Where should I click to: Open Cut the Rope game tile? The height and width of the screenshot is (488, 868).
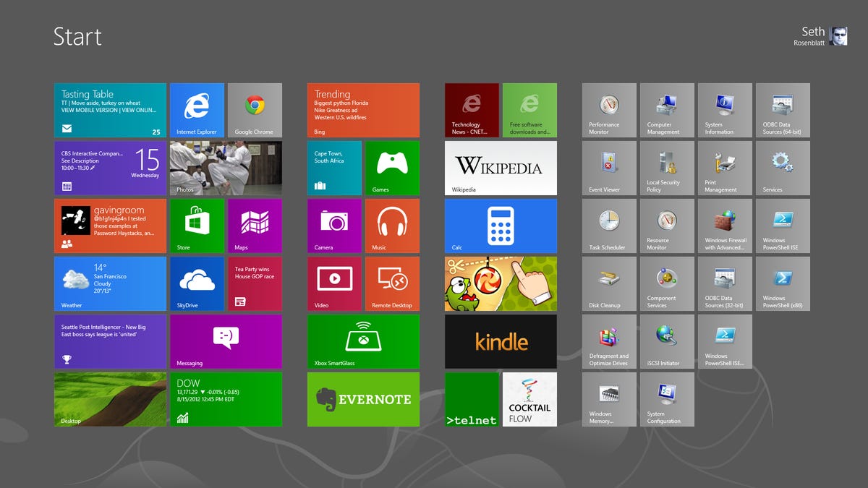[x=500, y=283]
